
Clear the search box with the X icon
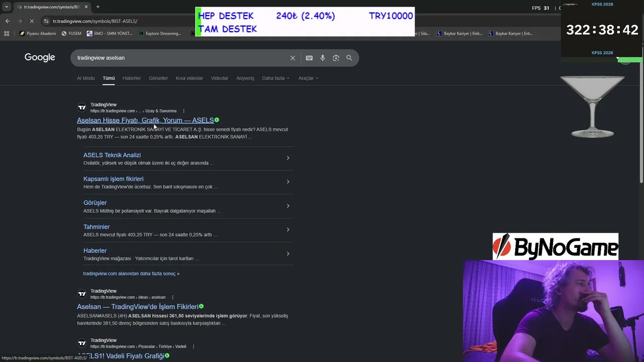(x=292, y=58)
